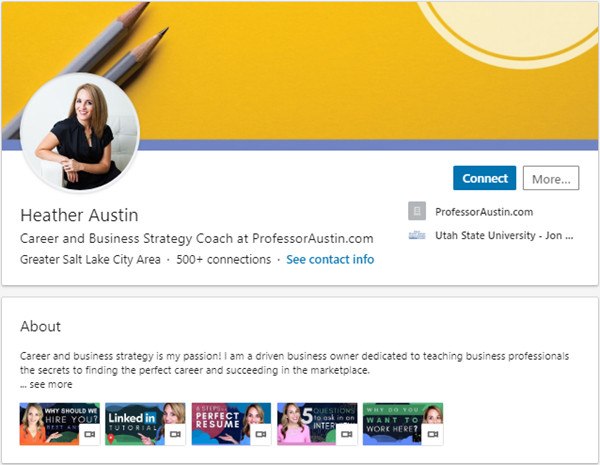This screenshot has width=600, height=465.
Task: Open the 5 Questions to ask video thumbnail
Action: click(317, 424)
